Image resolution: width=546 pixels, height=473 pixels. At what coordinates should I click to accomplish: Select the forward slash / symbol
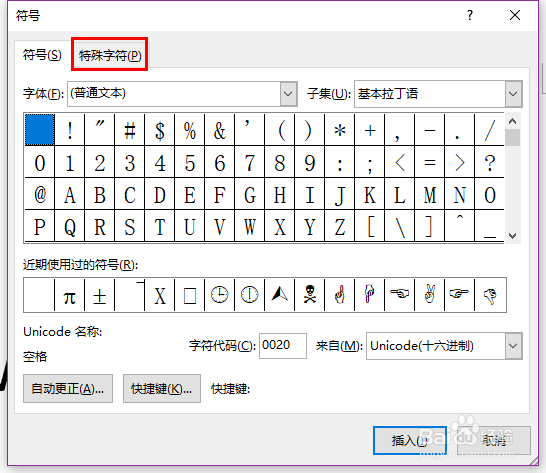[x=490, y=130]
